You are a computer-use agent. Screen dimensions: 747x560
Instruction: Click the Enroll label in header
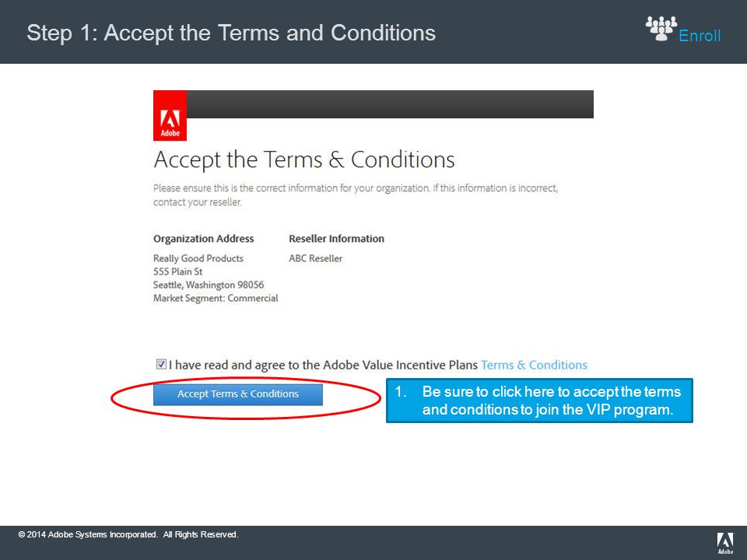(x=699, y=36)
